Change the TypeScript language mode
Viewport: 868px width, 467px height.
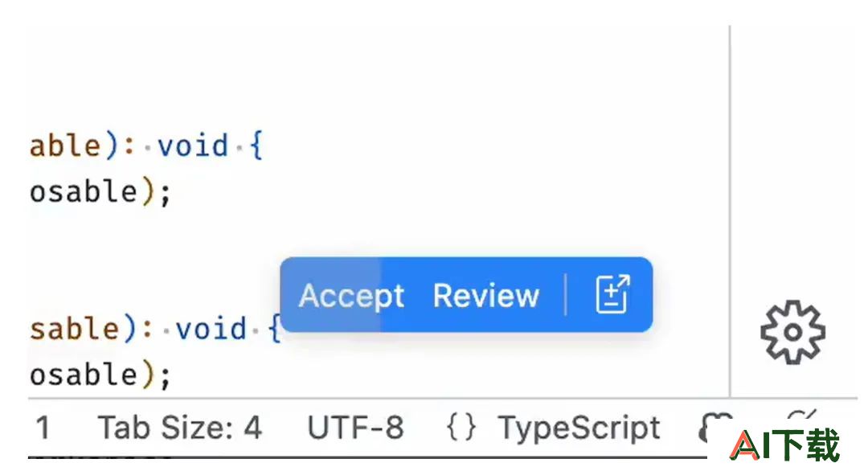579,428
